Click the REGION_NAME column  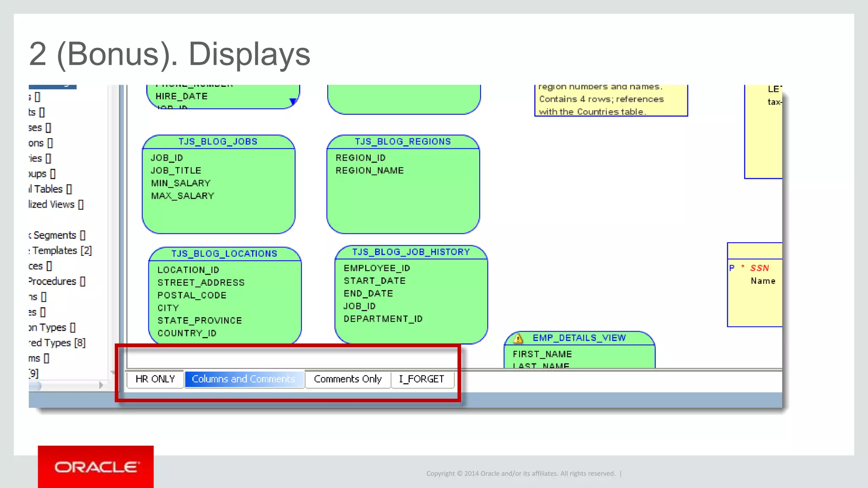370,171
